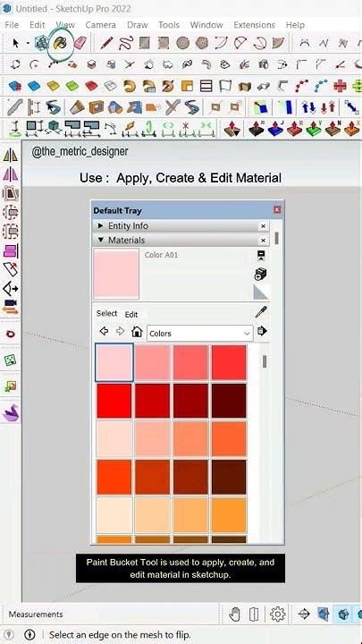Pick the red pencil Line tool

click(106, 43)
